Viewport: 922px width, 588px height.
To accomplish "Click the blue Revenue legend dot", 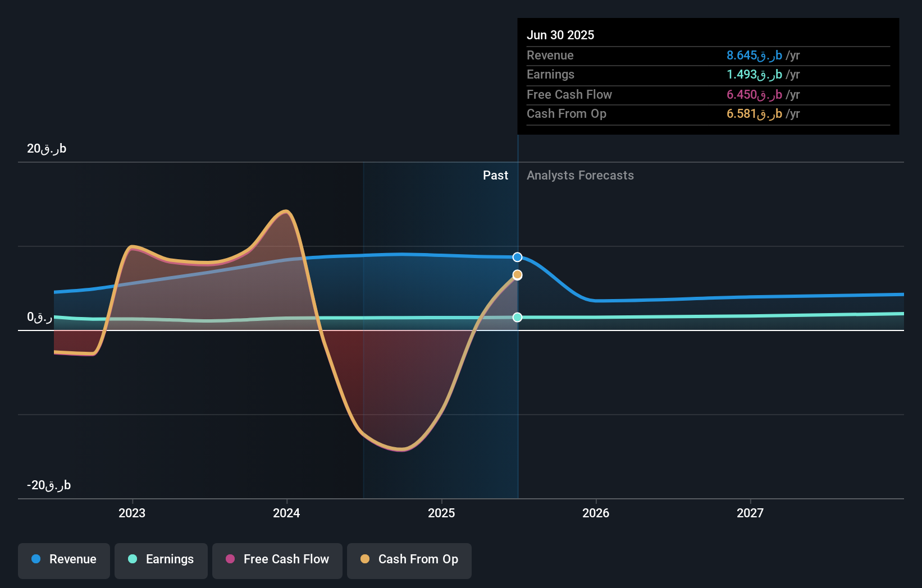I will pos(36,559).
